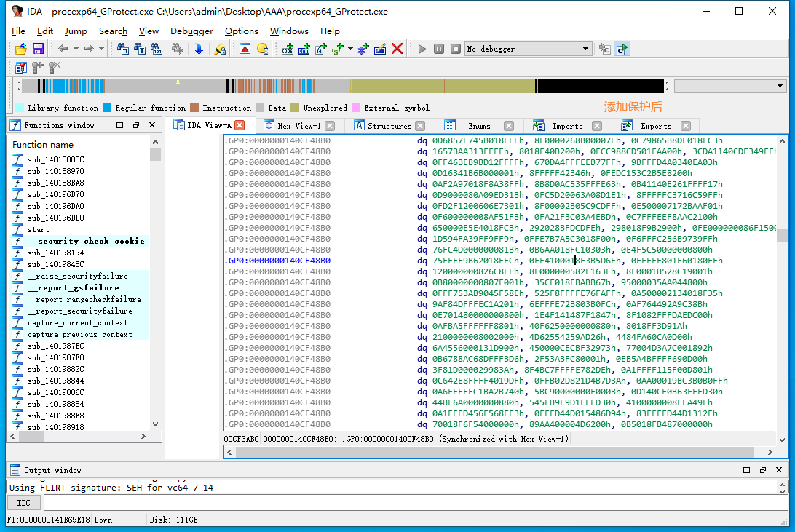This screenshot has width=795, height=532.
Task: Pause the process with the pause button
Action: [439, 49]
